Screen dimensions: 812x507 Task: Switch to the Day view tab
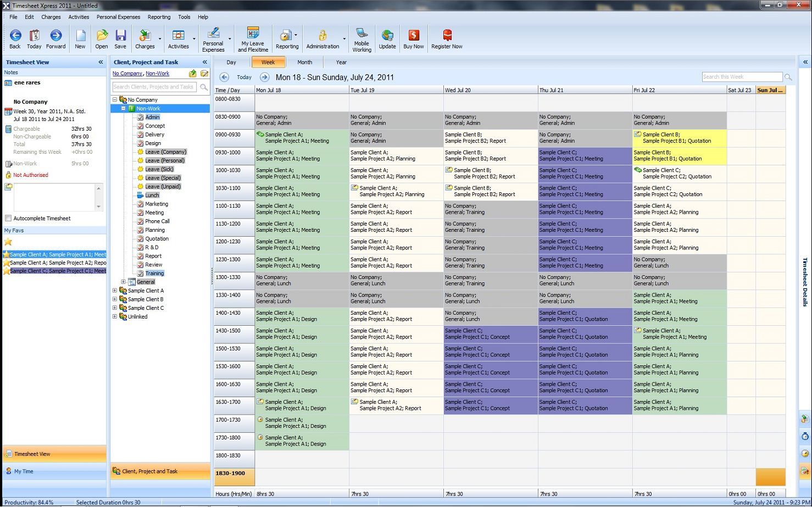click(x=231, y=63)
